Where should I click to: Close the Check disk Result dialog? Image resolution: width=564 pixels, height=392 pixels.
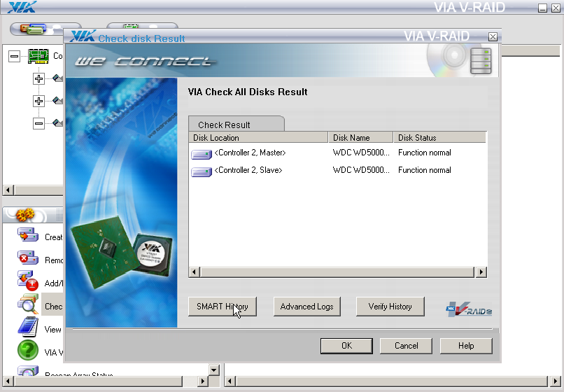493,36
